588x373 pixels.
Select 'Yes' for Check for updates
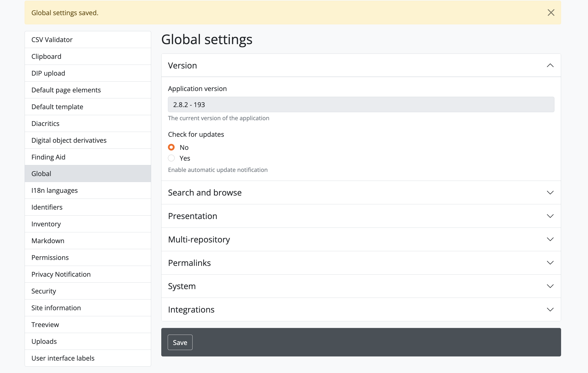pos(171,158)
